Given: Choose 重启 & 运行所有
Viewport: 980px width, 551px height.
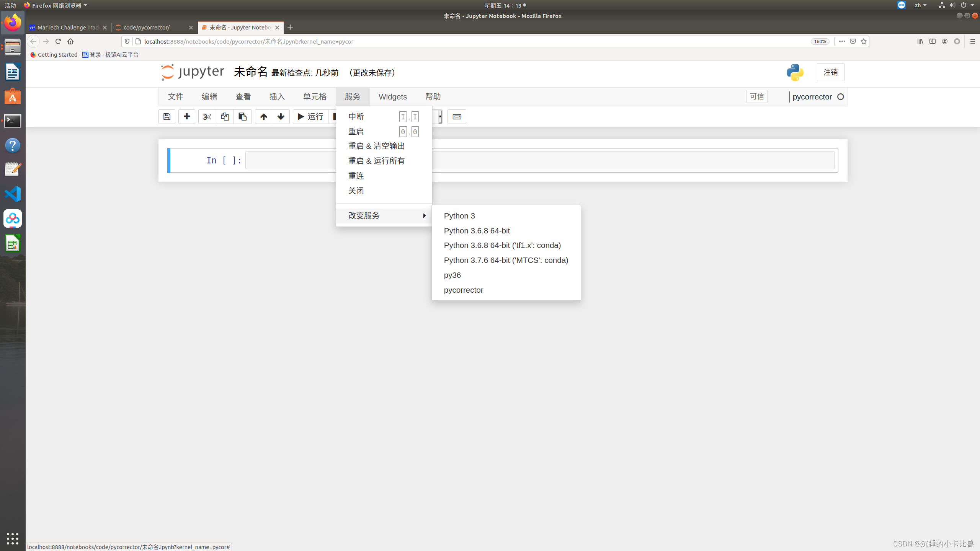Looking at the screenshot, I should pyautogui.click(x=384, y=161).
